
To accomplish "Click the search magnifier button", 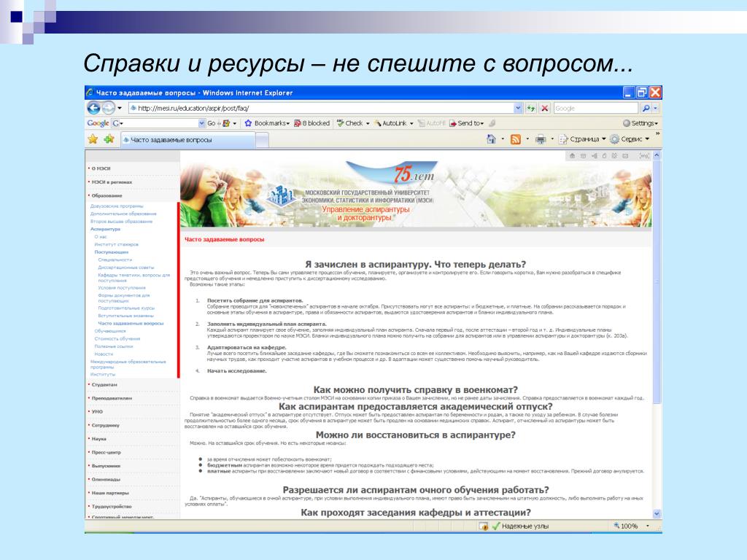I will click(646, 109).
